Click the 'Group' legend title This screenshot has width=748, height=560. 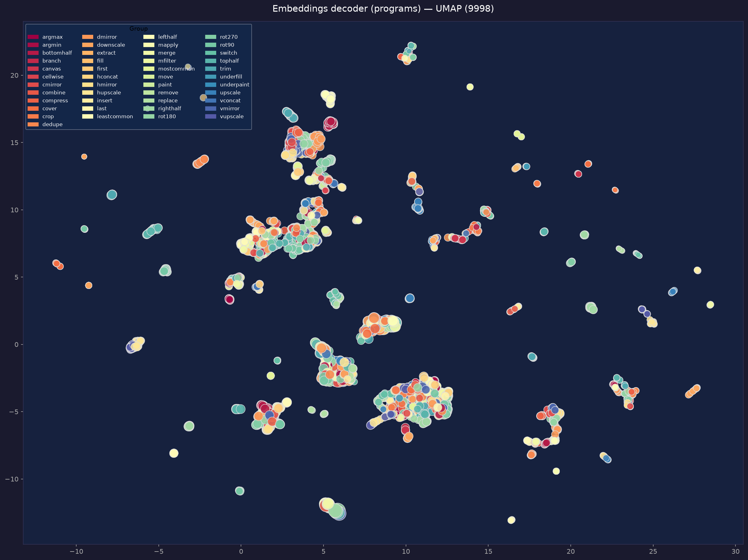tap(138, 29)
